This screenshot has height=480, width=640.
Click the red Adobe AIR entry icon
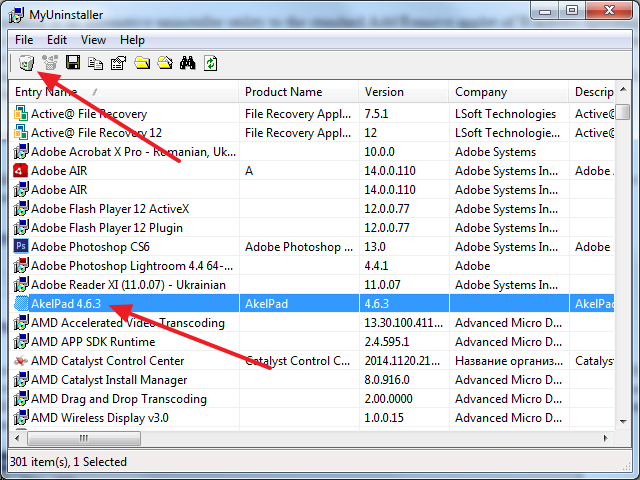20,170
